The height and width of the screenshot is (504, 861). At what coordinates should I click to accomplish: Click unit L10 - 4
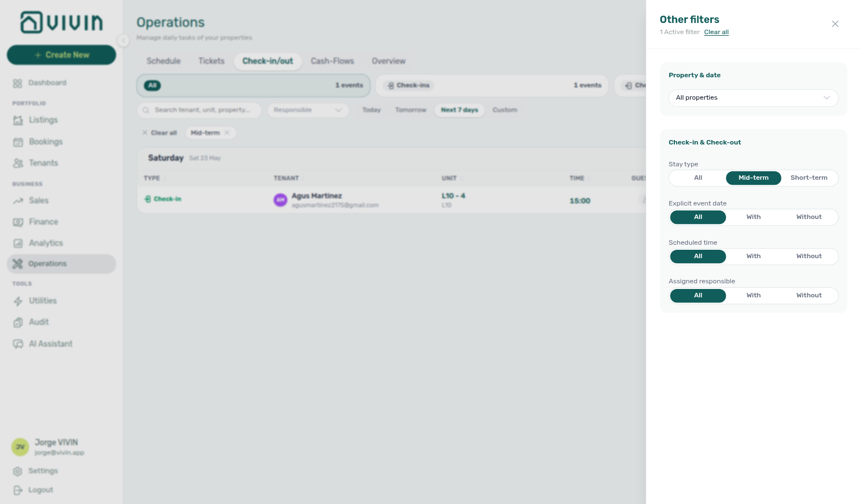pyautogui.click(x=453, y=196)
